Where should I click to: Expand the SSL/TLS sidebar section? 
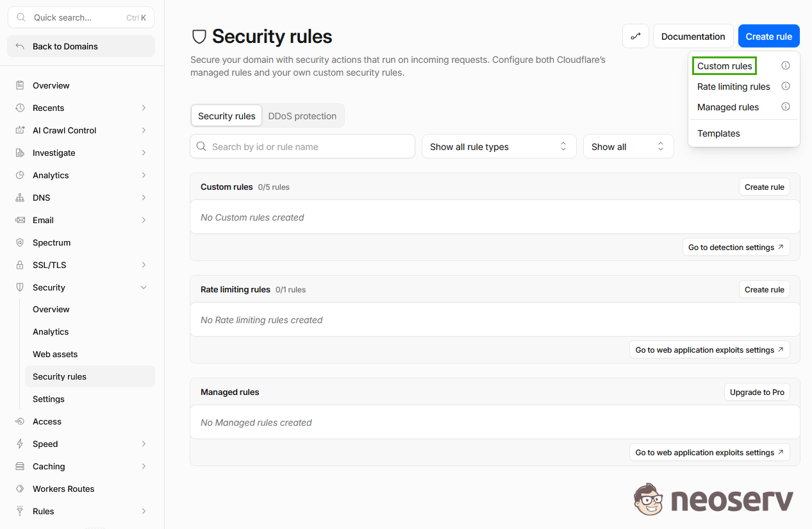click(x=144, y=265)
